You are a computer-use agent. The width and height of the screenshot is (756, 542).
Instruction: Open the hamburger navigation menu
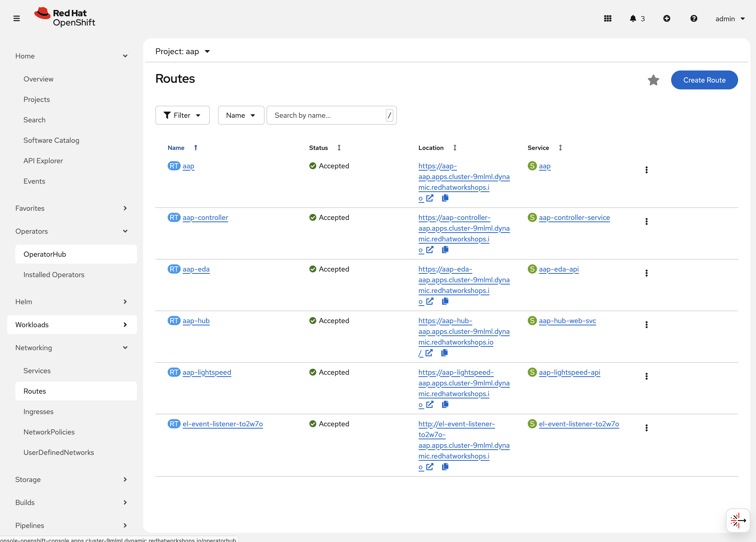point(16,18)
